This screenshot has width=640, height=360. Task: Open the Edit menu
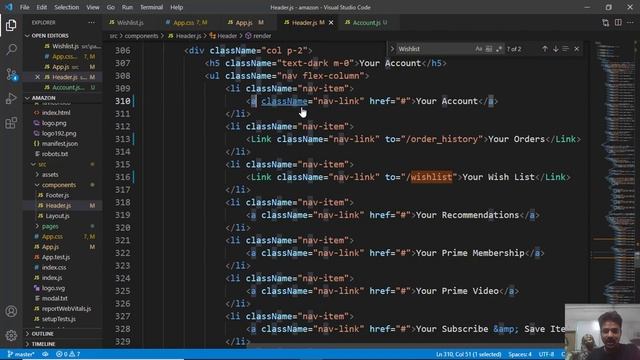pyautogui.click(x=42, y=7)
